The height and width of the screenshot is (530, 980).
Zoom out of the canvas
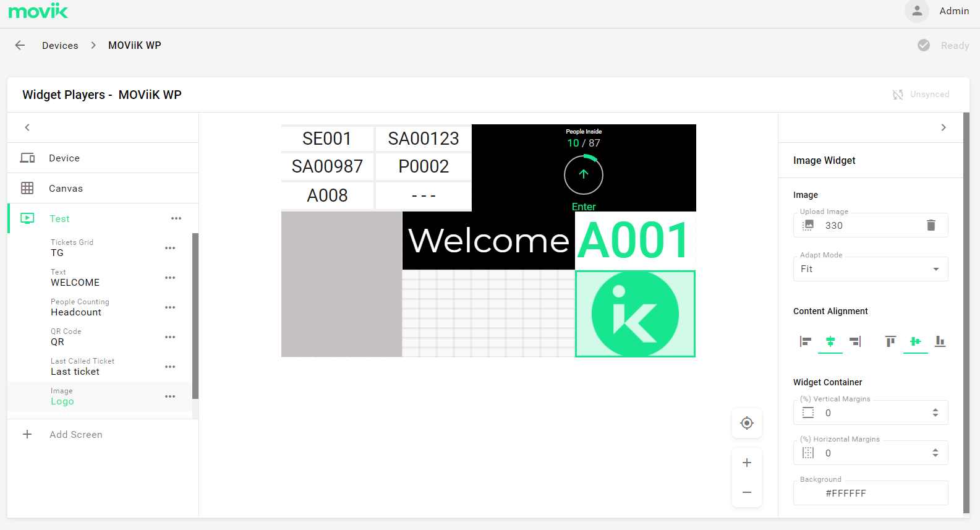tap(747, 492)
